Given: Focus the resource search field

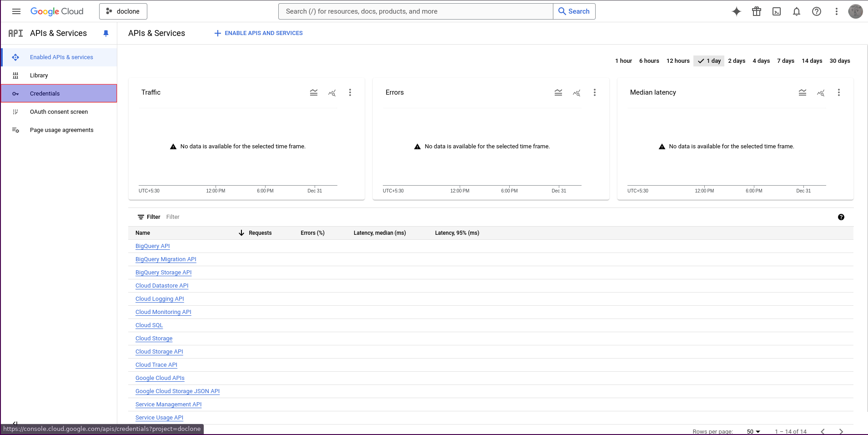Looking at the screenshot, I should point(416,11).
